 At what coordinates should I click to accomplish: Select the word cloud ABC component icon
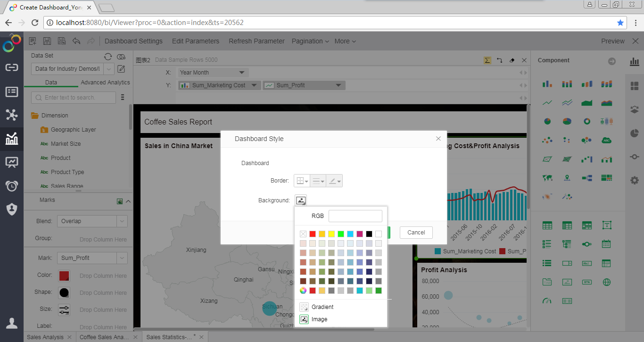(607, 140)
